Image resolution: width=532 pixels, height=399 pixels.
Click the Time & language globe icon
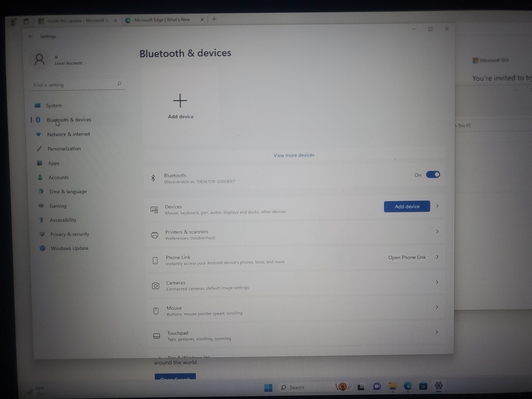point(41,191)
